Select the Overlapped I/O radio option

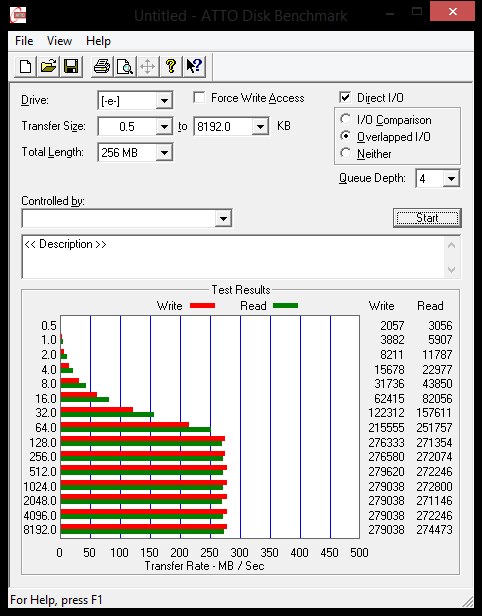pyautogui.click(x=346, y=136)
